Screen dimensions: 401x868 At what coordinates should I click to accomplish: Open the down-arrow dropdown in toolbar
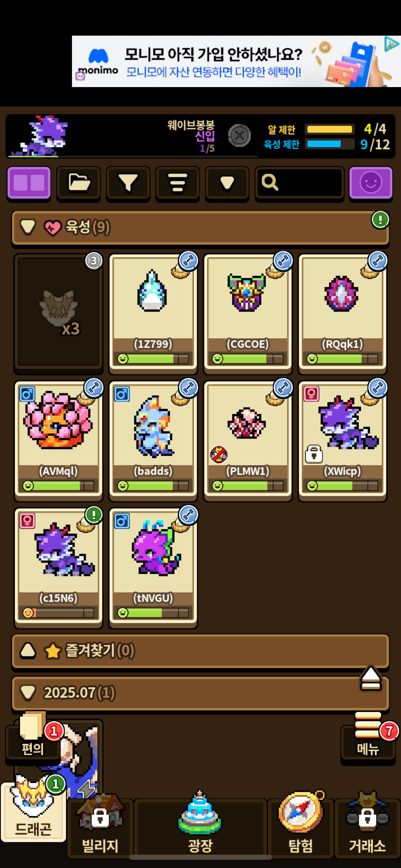point(227,182)
